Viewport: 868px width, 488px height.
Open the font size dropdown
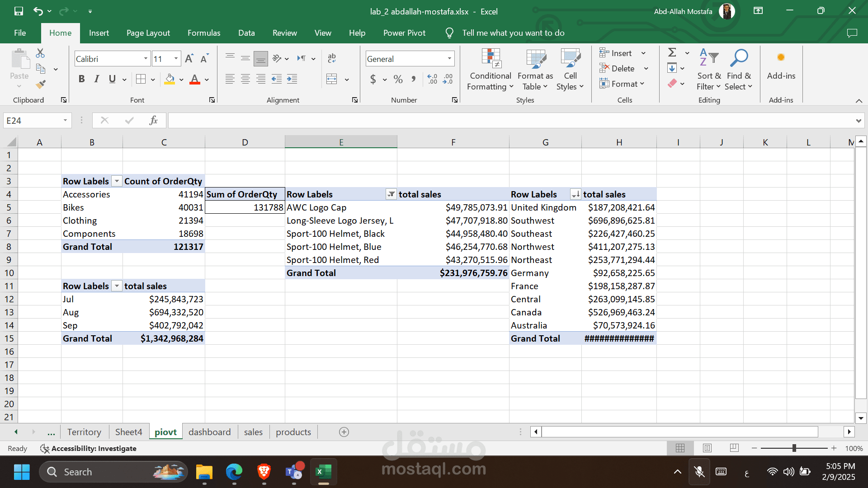pos(176,59)
